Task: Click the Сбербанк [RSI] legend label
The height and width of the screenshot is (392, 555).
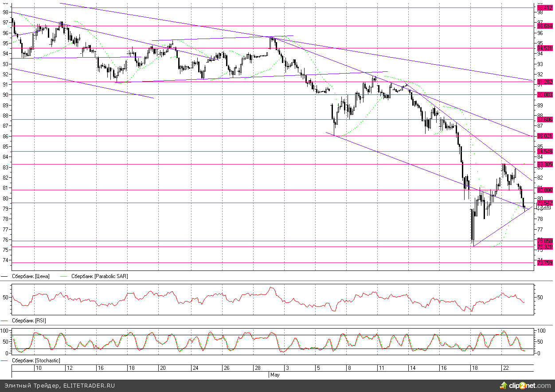Action: pos(29,320)
